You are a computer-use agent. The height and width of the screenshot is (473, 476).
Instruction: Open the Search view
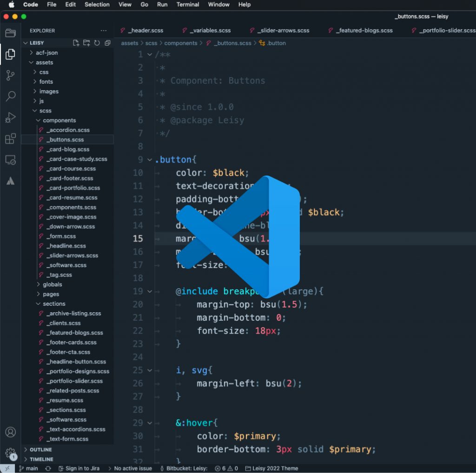pyautogui.click(x=10, y=96)
